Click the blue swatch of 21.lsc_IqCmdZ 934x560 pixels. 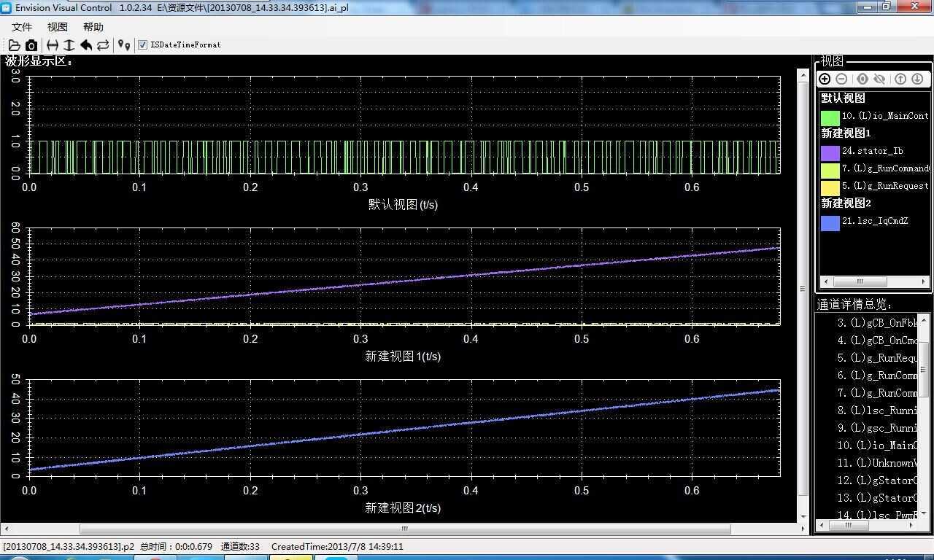tap(830, 222)
